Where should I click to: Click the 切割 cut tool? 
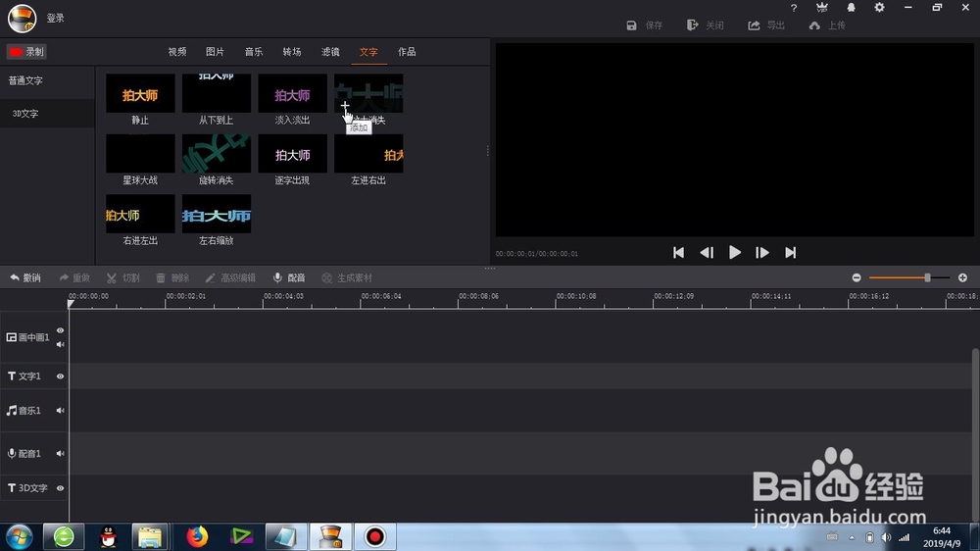[x=123, y=277]
